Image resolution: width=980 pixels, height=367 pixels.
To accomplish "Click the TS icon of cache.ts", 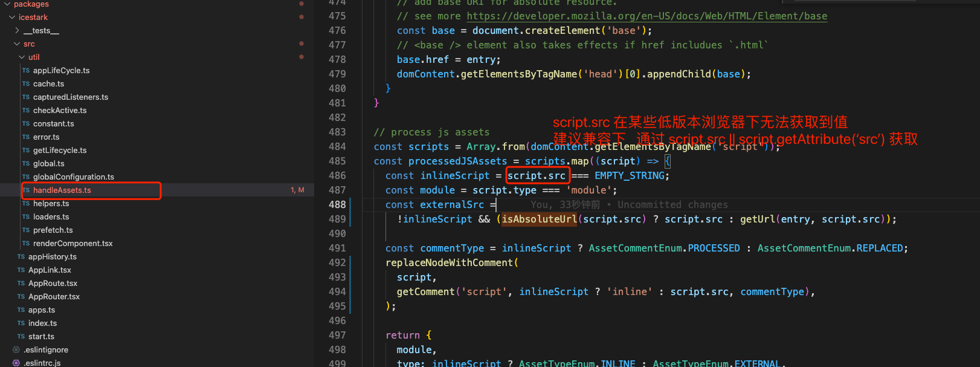I will 26,83.
